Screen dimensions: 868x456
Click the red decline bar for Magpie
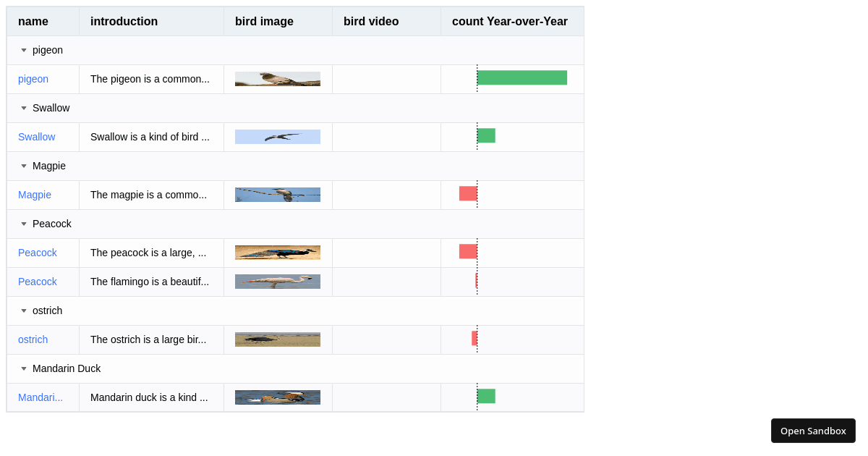coord(467,192)
